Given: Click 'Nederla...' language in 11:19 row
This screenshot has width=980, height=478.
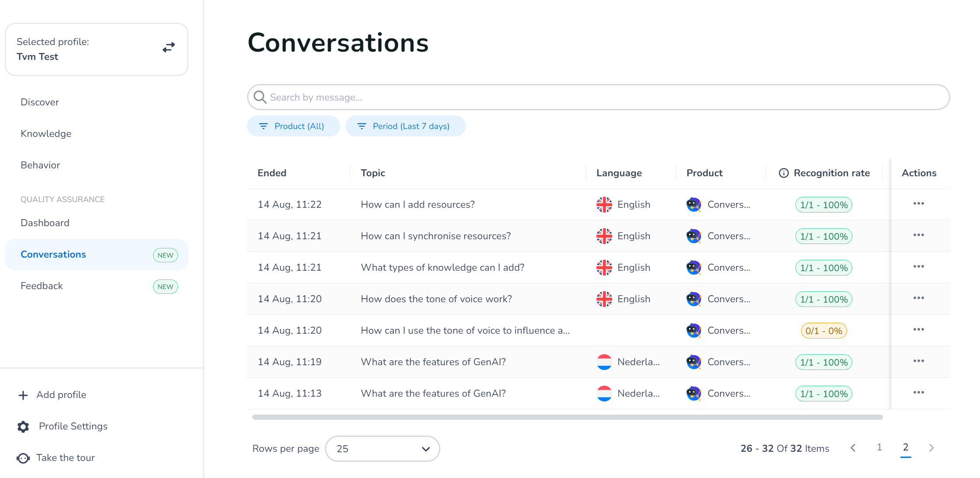Looking at the screenshot, I should coord(638,362).
